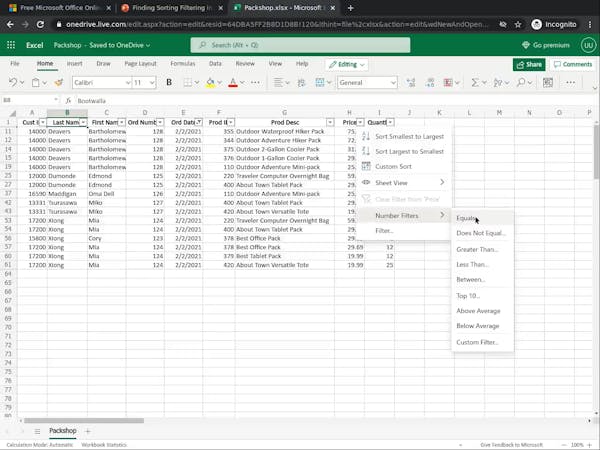Add a new sheet with plus icon

(88, 431)
